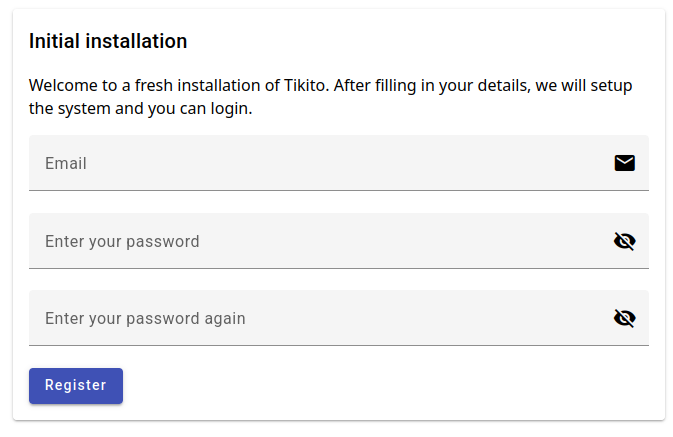Click the 'After filling in your details' text
The height and width of the screenshot is (437, 673).
click(432, 85)
